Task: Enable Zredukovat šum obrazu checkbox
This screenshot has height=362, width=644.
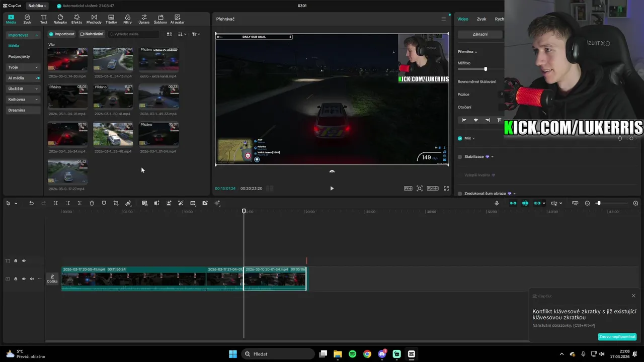Action: [460, 194]
